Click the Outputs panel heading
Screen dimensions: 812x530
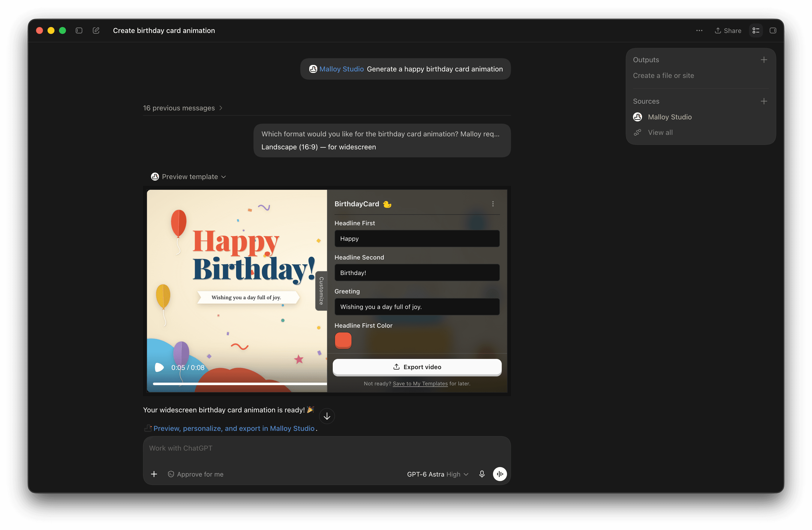point(646,60)
